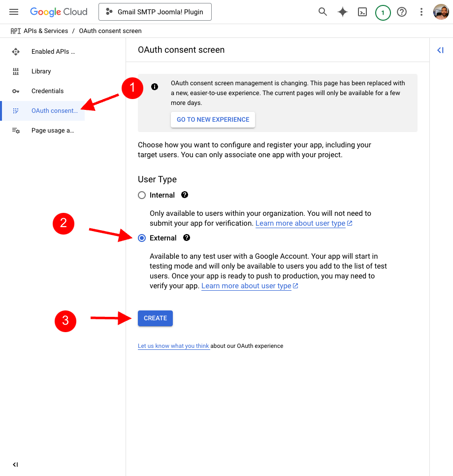This screenshot has height=476, width=453.
Task: Click the Enabled APIs sidebar icon
Action: [x=16, y=52]
